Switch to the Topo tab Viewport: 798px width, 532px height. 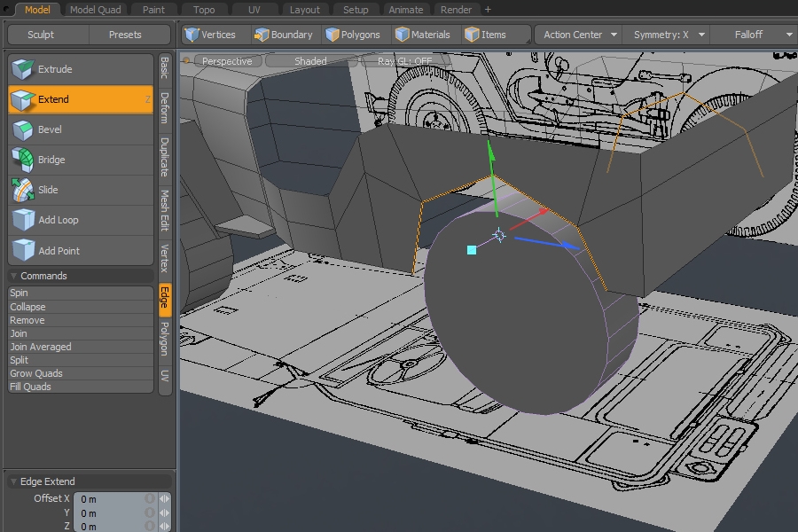[x=204, y=10]
